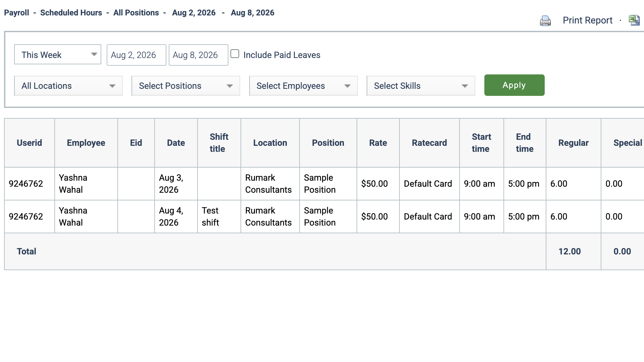Open the Select Skills dropdown
The height and width of the screenshot is (362, 644).
tap(421, 86)
